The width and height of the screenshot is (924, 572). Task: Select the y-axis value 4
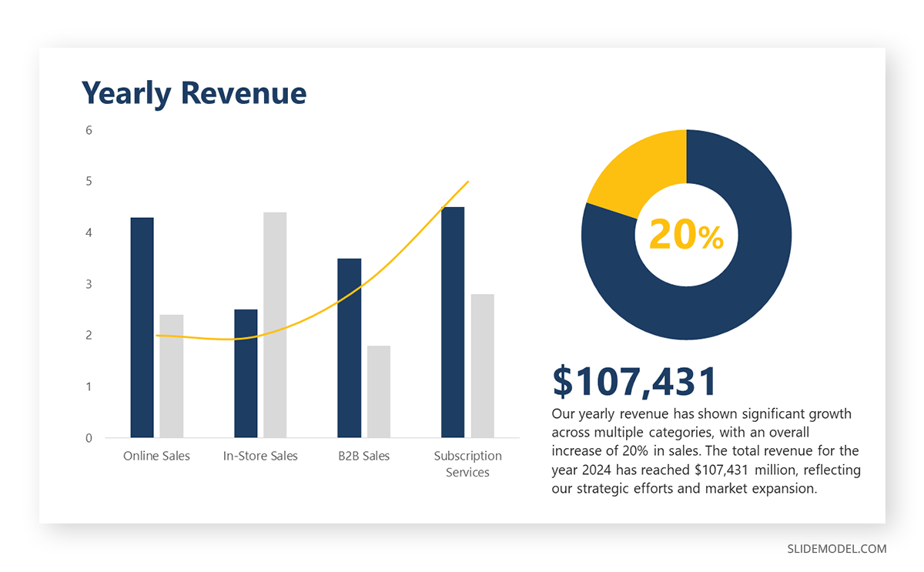[x=89, y=232]
